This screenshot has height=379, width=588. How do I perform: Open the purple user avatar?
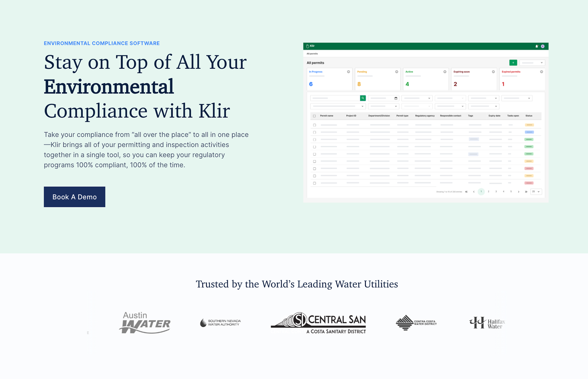(x=543, y=46)
